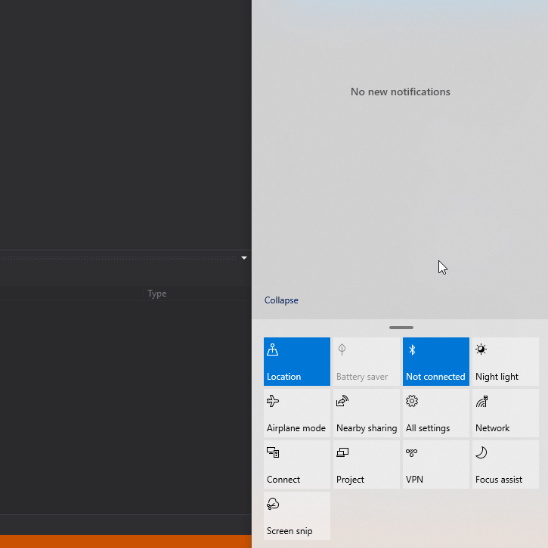This screenshot has width=548, height=548.
Task: Collapse the quick actions panel
Action: 281,300
